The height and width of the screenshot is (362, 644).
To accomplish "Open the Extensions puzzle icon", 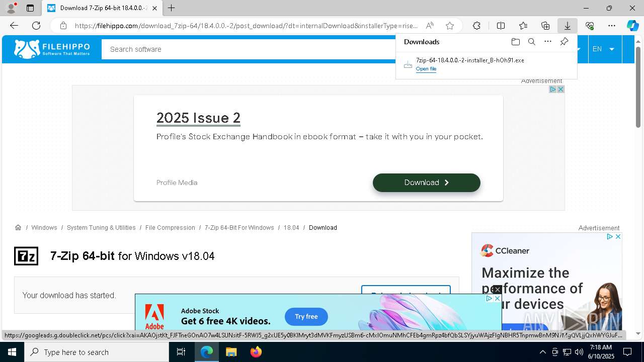I will 476,26.
